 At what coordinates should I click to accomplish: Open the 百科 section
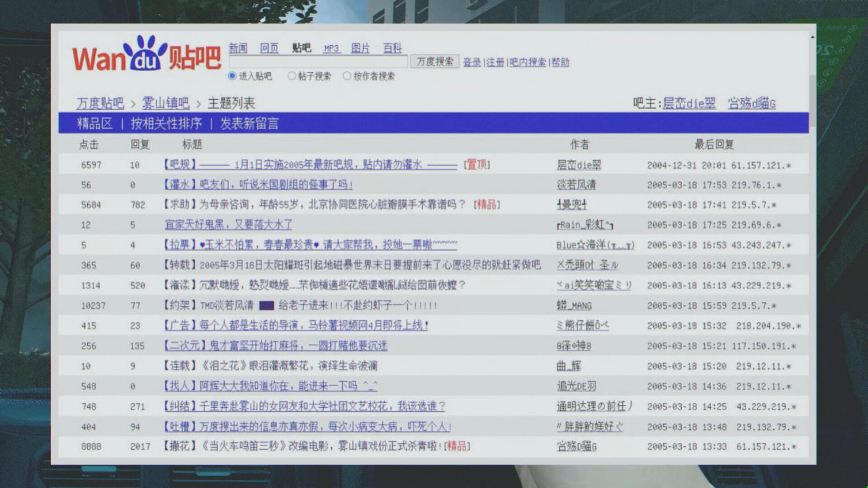coord(392,48)
